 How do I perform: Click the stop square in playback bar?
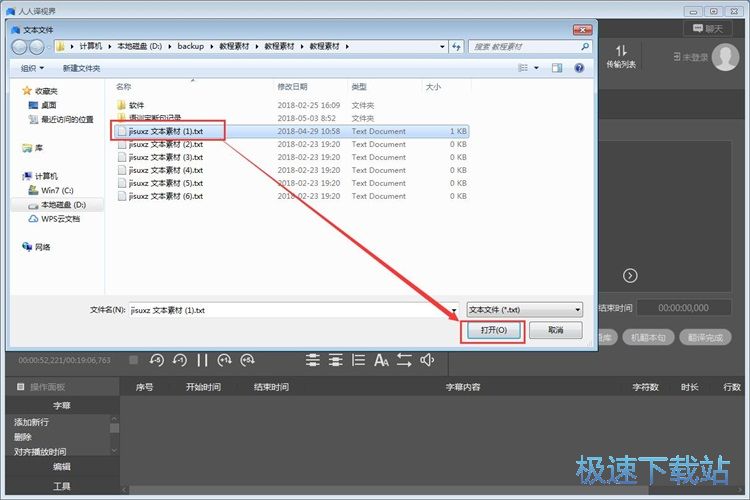pyautogui.click(x=133, y=360)
